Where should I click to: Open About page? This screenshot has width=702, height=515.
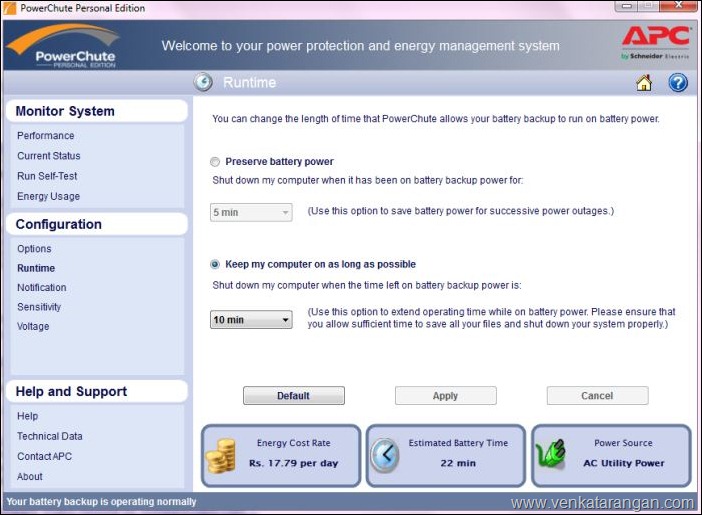[30, 476]
